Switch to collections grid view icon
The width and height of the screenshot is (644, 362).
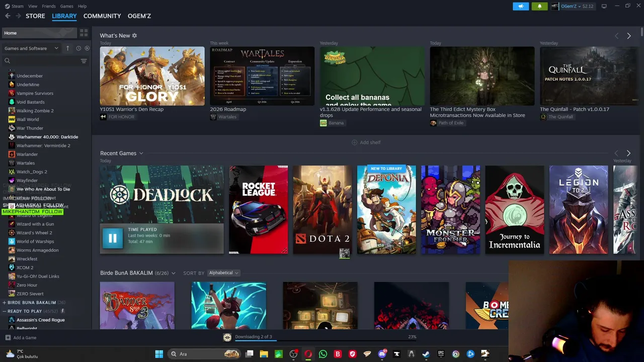tap(84, 33)
